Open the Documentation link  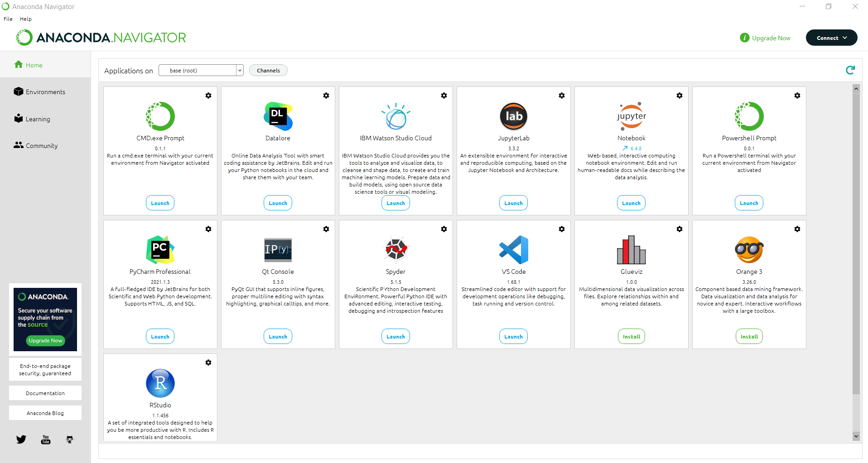pos(45,393)
